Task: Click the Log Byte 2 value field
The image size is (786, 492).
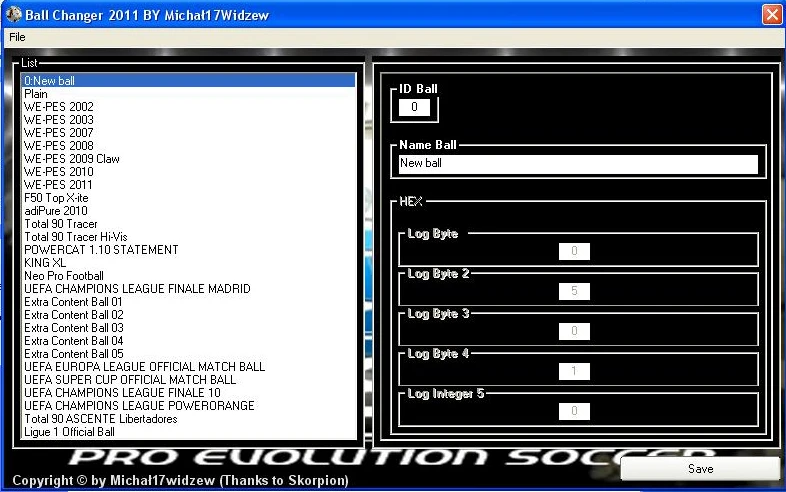Action: [x=574, y=291]
